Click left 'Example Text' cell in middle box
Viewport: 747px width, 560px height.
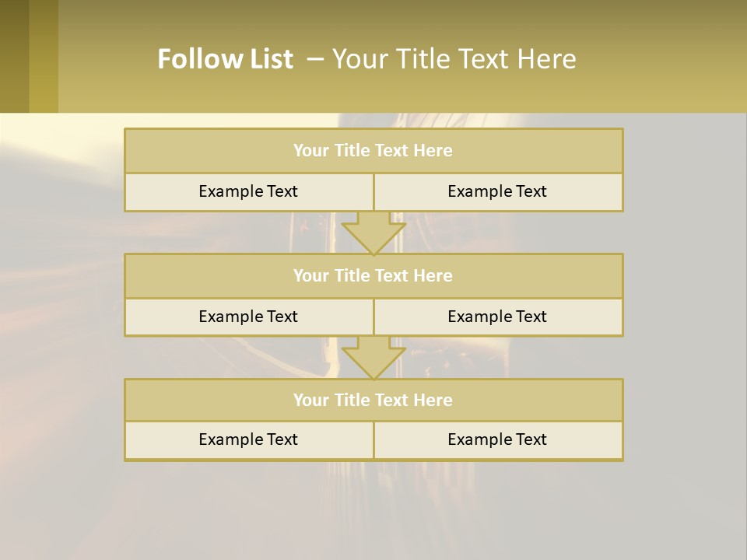coord(248,317)
